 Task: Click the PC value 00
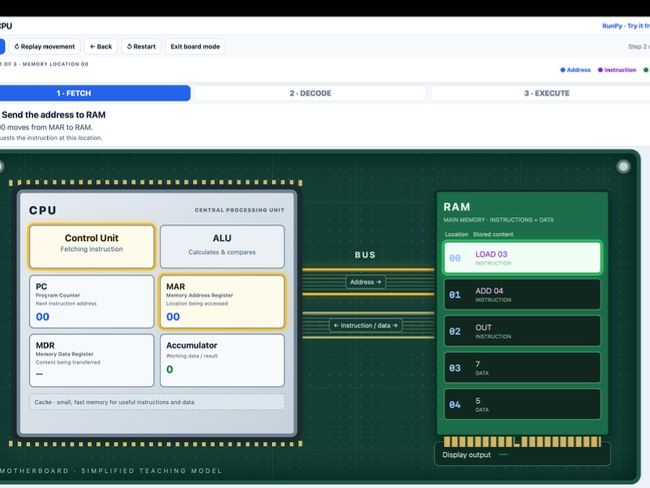pyautogui.click(x=42, y=317)
